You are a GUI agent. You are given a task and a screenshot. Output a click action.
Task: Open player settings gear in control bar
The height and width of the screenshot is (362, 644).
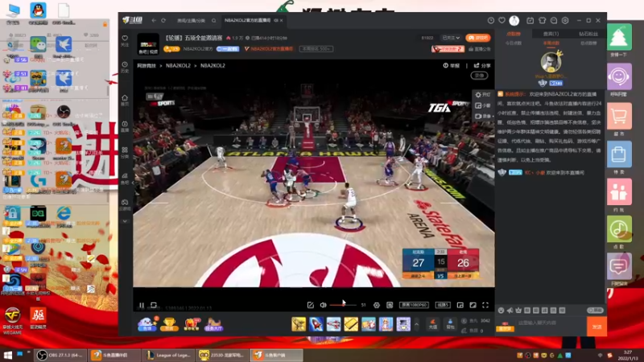click(376, 305)
